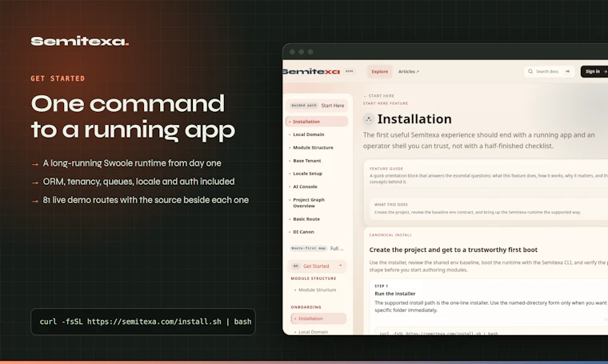Viewport: 608px width, 364px height.
Task: Open the Articles external link
Action: pos(408,71)
